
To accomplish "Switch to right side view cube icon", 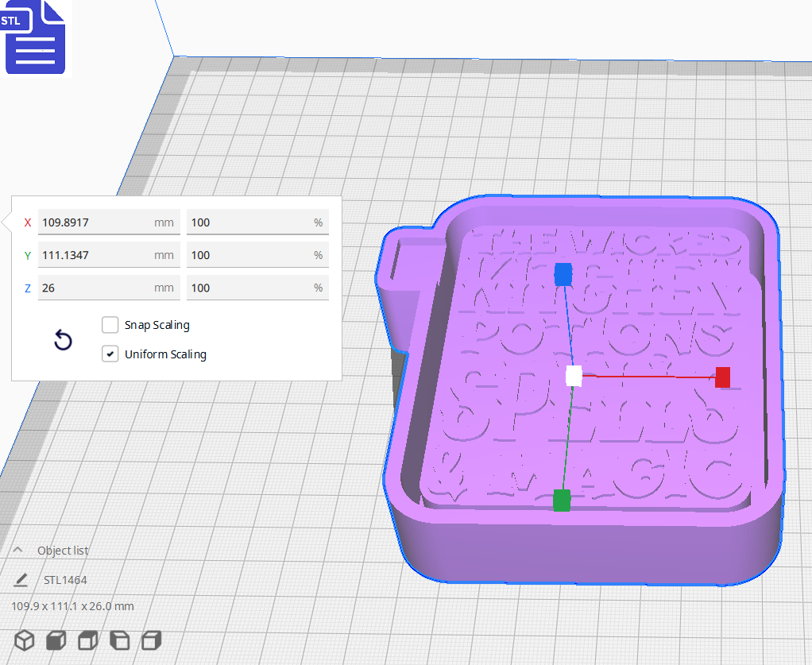I will [x=151, y=640].
